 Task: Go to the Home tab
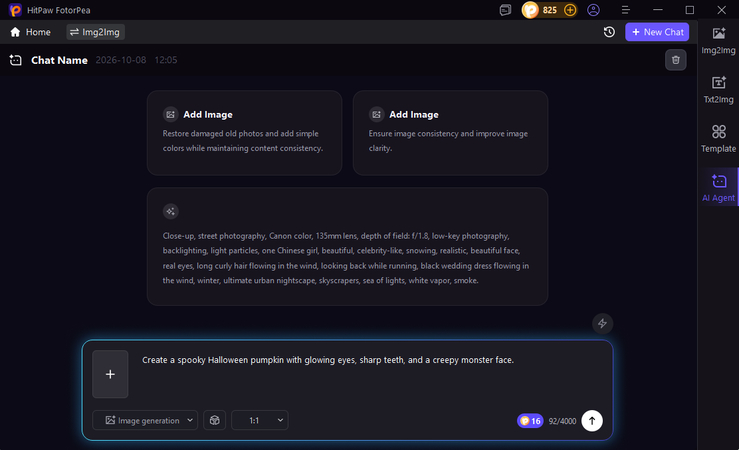31,32
